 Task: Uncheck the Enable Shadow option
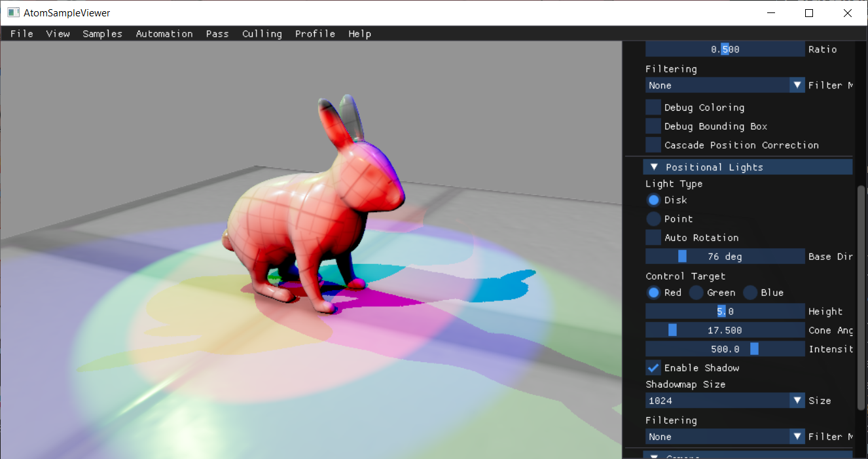click(x=653, y=367)
